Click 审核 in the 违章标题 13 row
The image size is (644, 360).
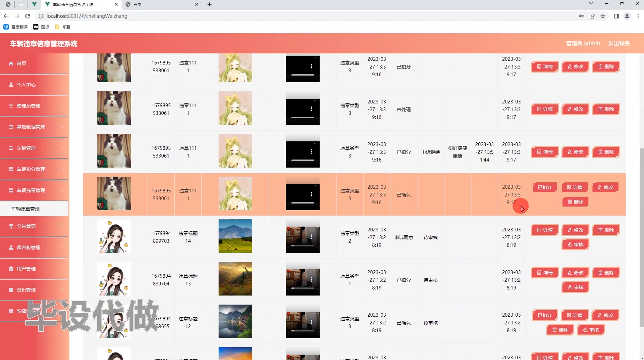coord(575,287)
